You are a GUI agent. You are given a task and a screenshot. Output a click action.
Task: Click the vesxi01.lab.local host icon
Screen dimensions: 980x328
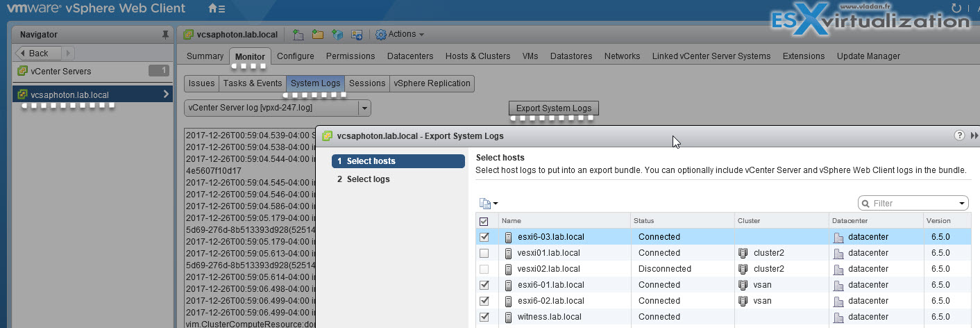click(x=509, y=253)
